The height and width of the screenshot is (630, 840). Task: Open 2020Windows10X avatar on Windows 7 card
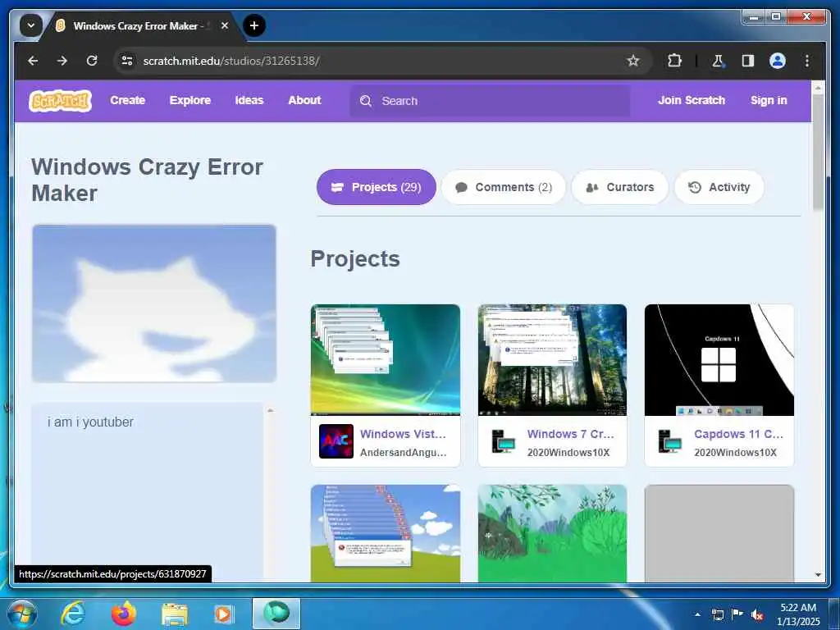point(503,441)
